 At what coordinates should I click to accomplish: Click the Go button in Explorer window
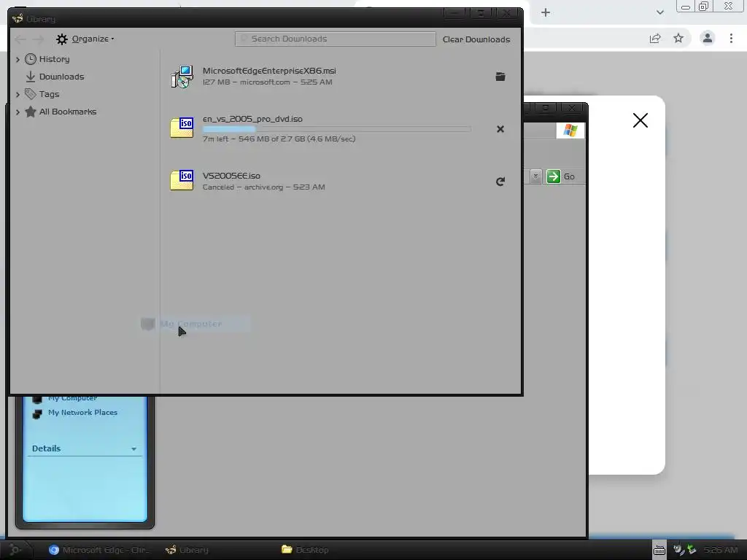coord(561,176)
